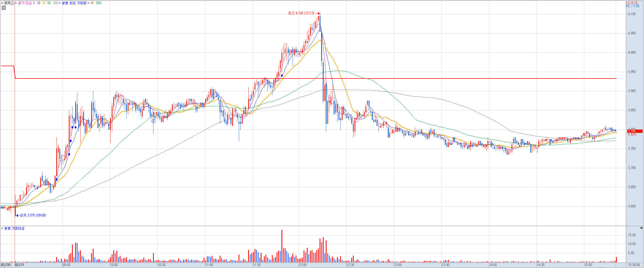The width and height of the screenshot is (644, 268).
Task: Click the 분봉 거래대금 volume panel label
Action: click(14, 228)
